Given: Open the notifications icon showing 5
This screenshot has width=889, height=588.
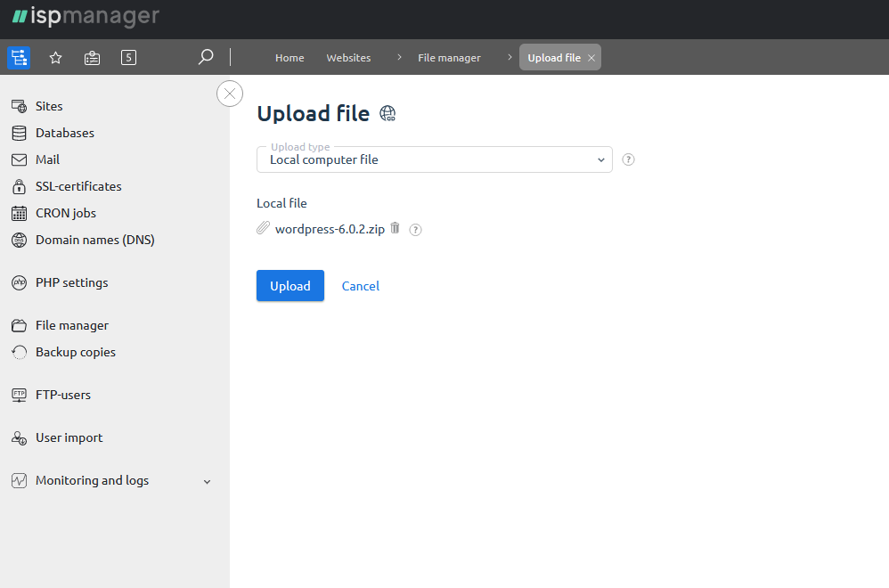Looking at the screenshot, I should (x=128, y=57).
